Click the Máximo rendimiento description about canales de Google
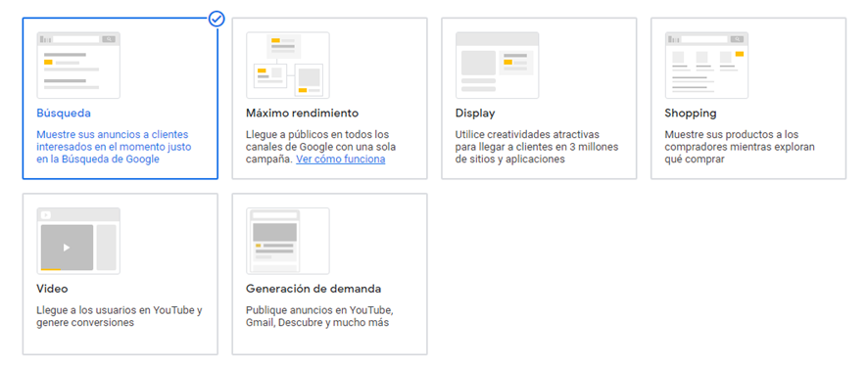Screen dimensions: 868x366 coord(320,147)
